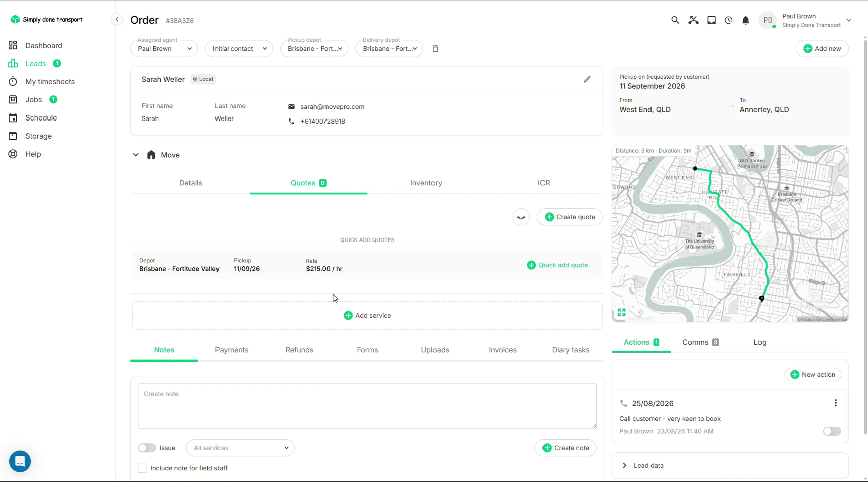Open the tablet icon in header

(x=711, y=20)
